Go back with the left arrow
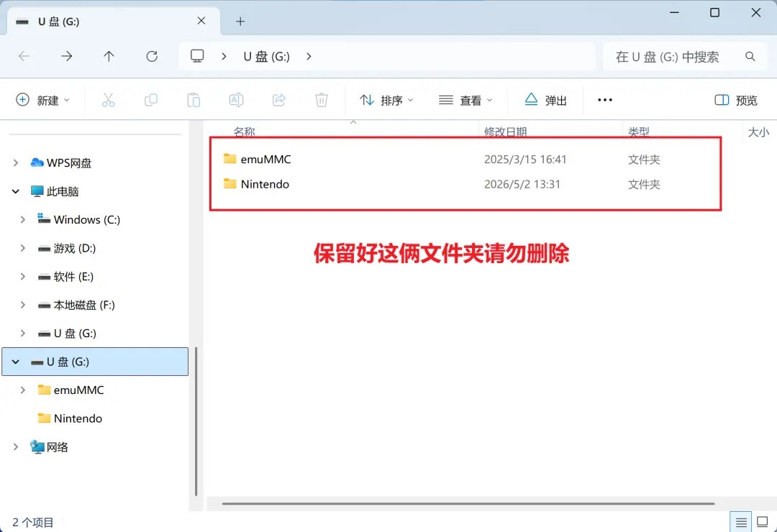This screenshot has height=532, width=777. [x=24, y=57]
